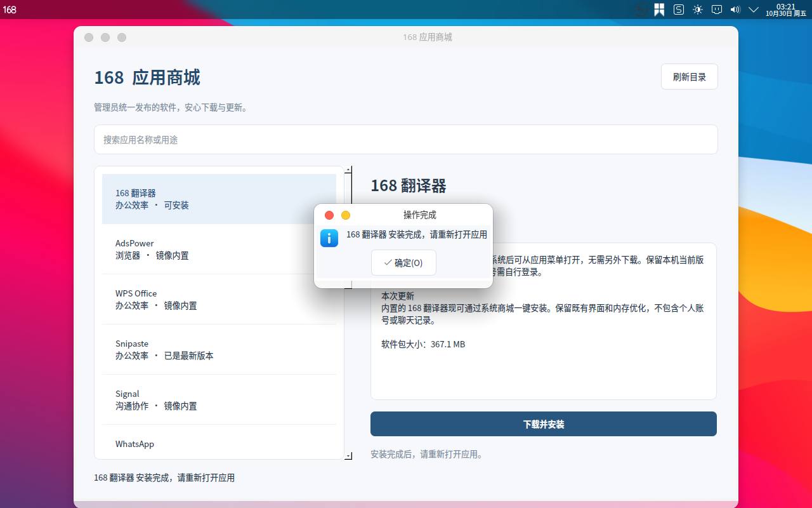The height and width of the screenshot is (508, 812).
Task: Confirm the dialog with 确定(O)
Action: 403,263
